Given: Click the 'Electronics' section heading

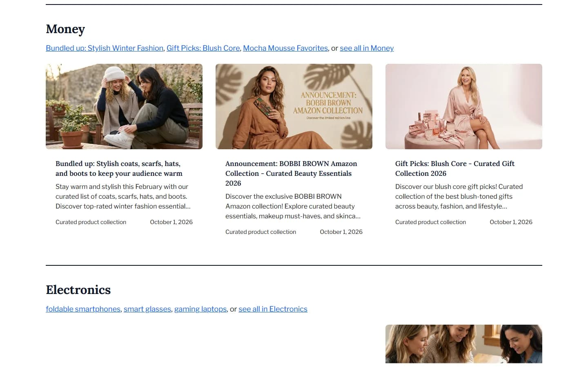Looking at the screenshot, I should pos(78,290).
